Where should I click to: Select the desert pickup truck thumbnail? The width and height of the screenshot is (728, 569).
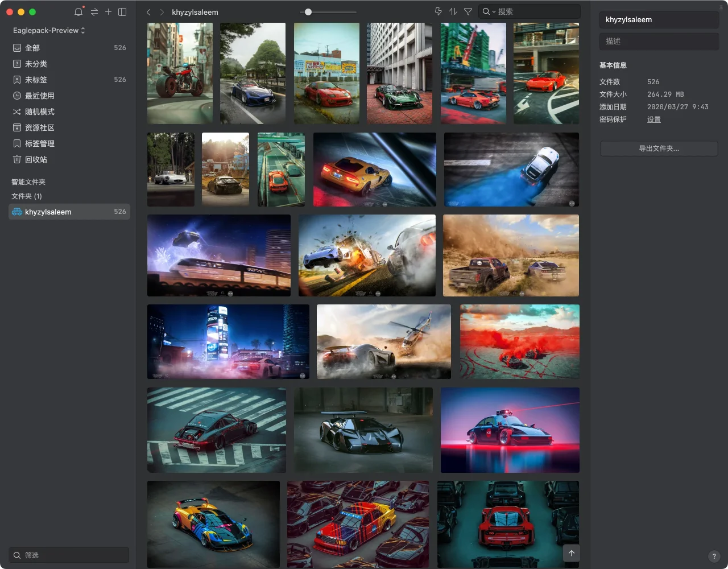coord(511,255)
